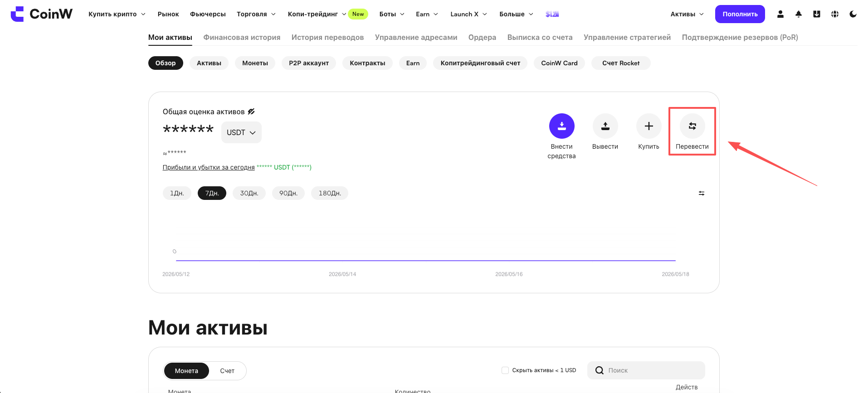Screen dimensions: 868x393
Task: Switch to 'История переводов' tab
Action: (327, 37)
